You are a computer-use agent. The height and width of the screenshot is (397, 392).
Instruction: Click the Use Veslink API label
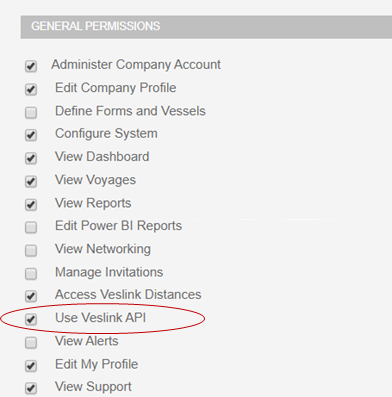[x=100, y=318]
